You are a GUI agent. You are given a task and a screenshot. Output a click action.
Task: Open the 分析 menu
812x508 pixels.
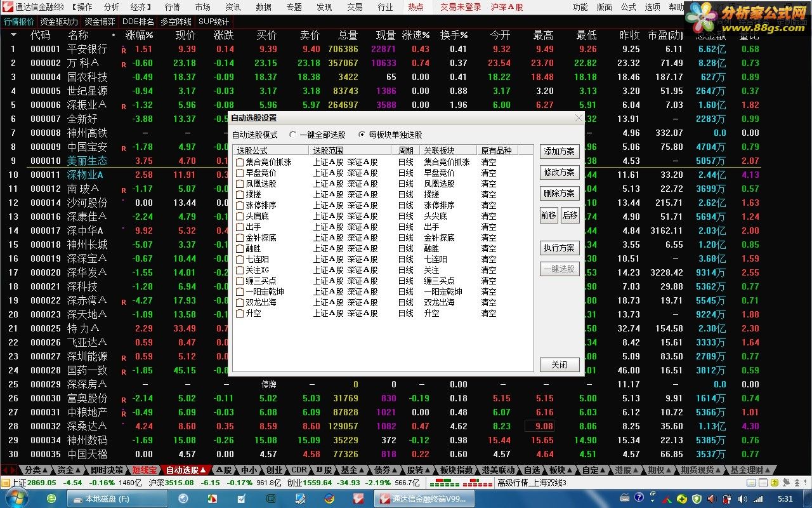(112, 7)
